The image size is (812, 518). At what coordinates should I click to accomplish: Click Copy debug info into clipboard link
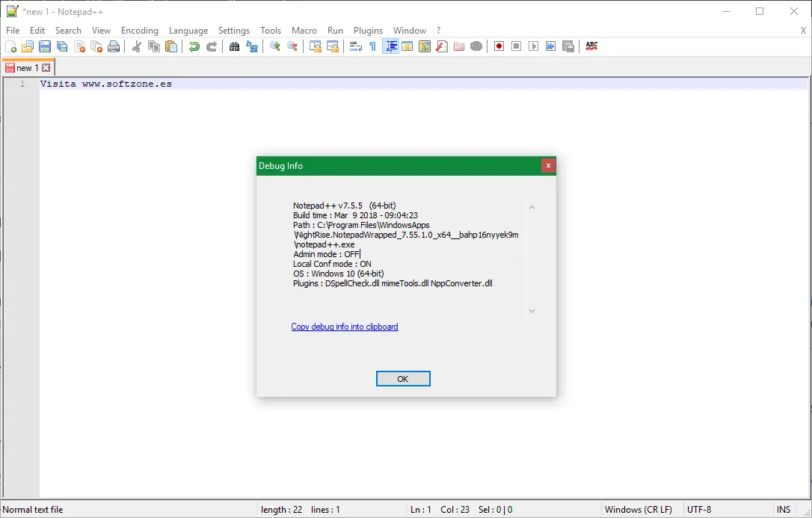point(345,327)
